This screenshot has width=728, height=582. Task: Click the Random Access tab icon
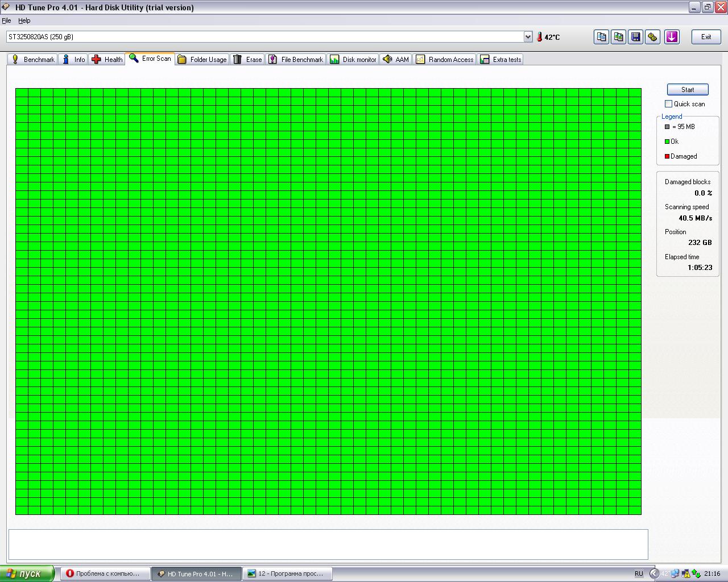click(420, 59)
